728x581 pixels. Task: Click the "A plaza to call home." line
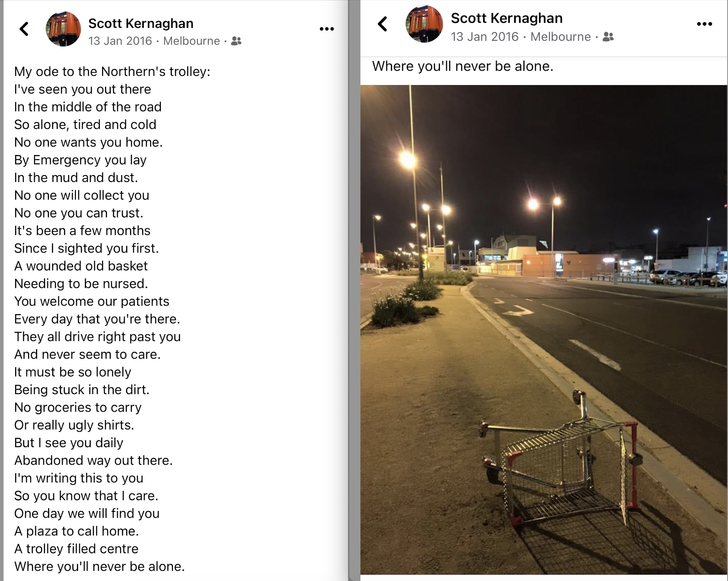pos(76,531)
